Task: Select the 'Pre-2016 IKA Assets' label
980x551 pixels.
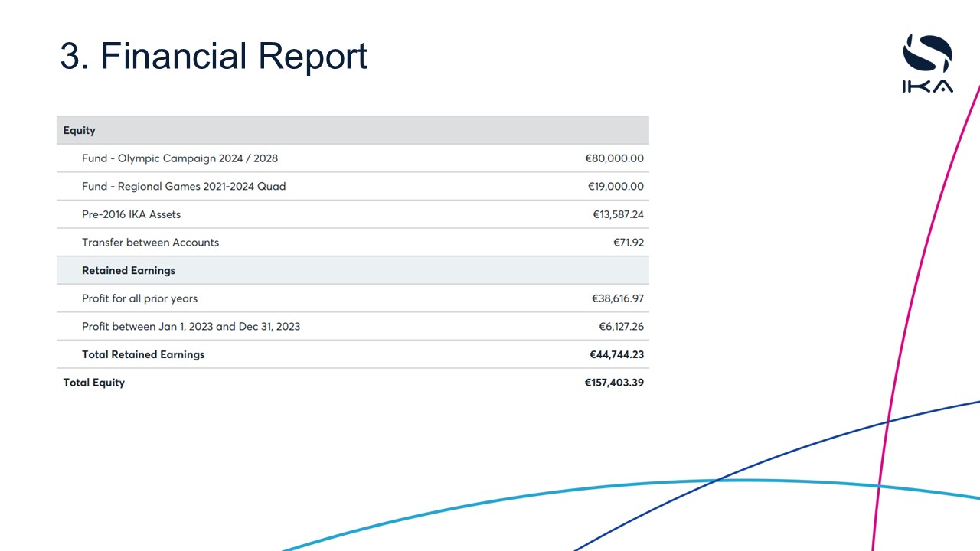Action: coord(131,214)
